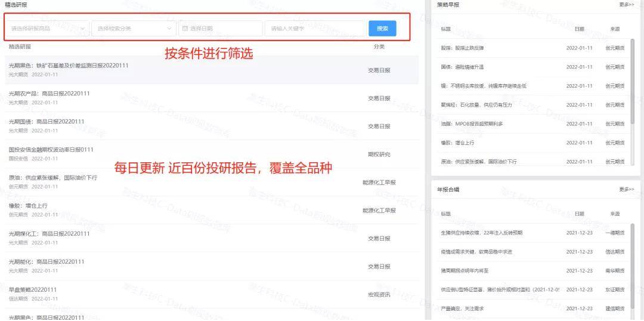Open 聚烯烃：石化放量 report in 策略早报
This screenshot has width=644, height=321.
(476, 105)
